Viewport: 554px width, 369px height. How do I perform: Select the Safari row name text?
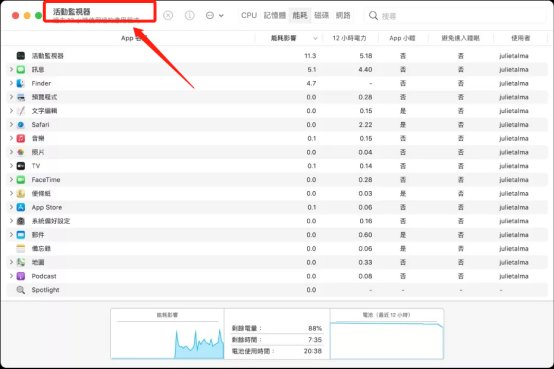tap(41, 124)
